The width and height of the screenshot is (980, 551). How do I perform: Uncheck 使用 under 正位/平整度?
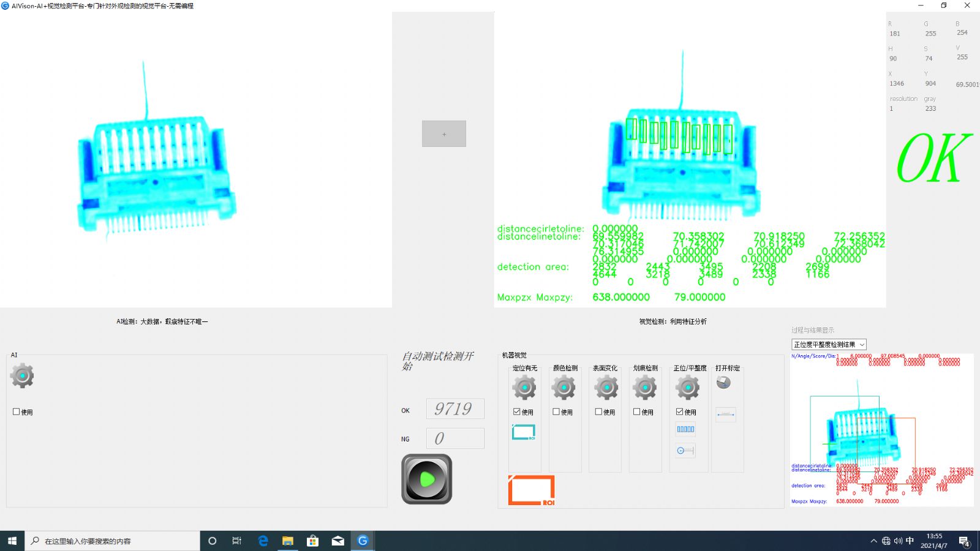680,412
